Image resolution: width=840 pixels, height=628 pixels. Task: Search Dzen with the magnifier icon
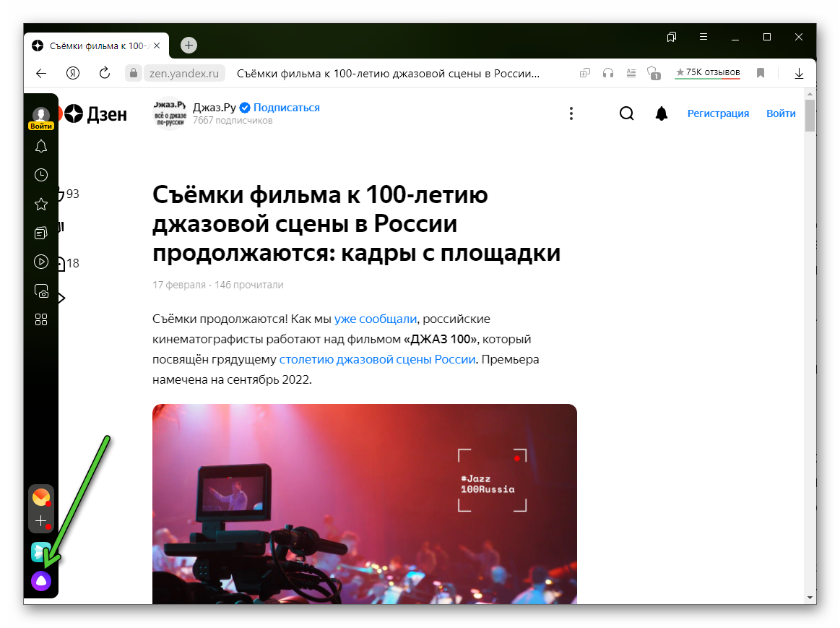coord(626,113)
